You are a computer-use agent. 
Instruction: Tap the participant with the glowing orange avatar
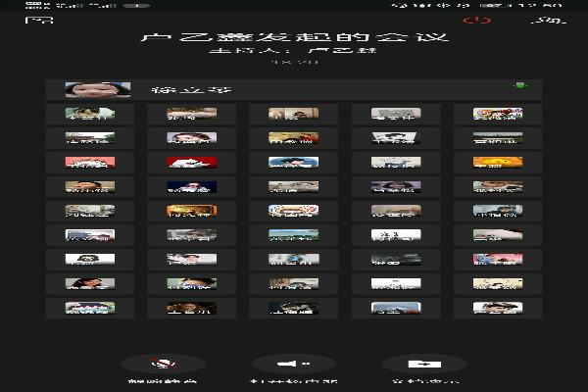click(191, 210)
